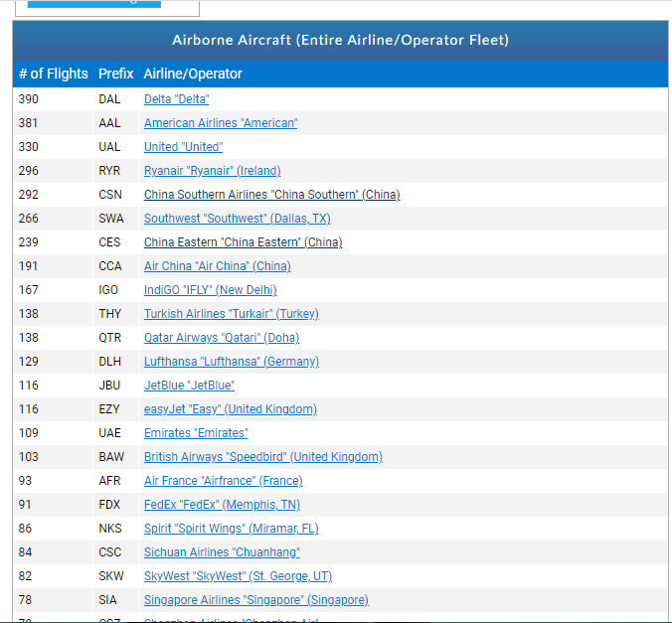Click Singapore Airlines "Singapore" link
The height and width of the screenshot is (623, 672).
(x=255, y=600)
